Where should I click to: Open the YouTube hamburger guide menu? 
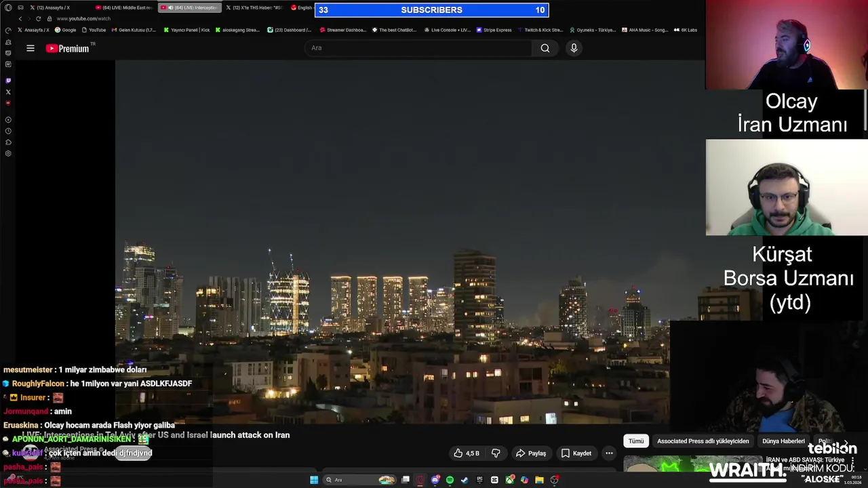tap(31, 48)
